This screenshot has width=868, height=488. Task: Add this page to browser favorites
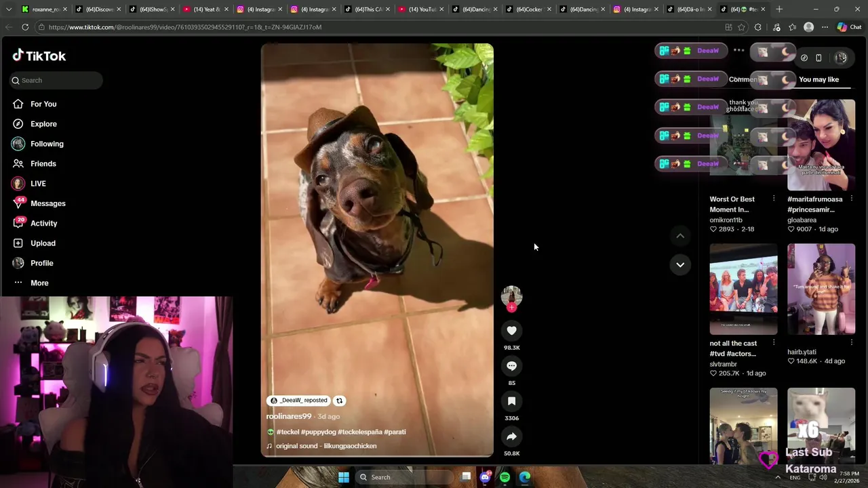[741, 27]
